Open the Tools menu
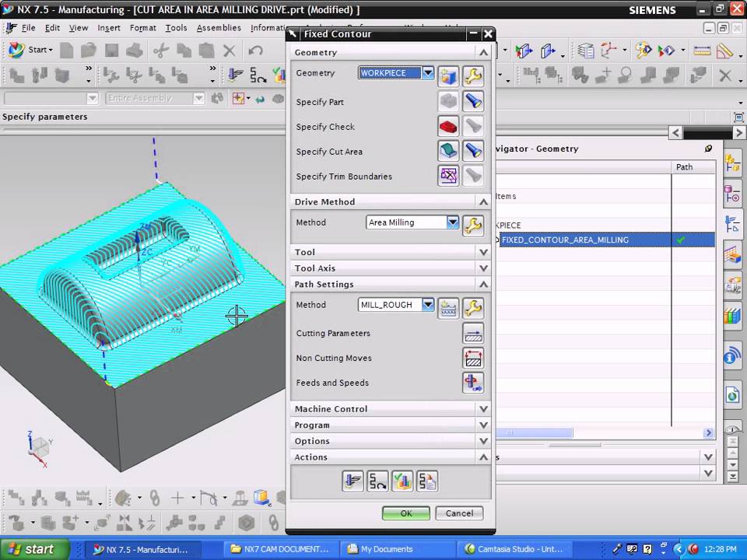Image resolution: width=747 pixels, height=560 pixels. 177,28
